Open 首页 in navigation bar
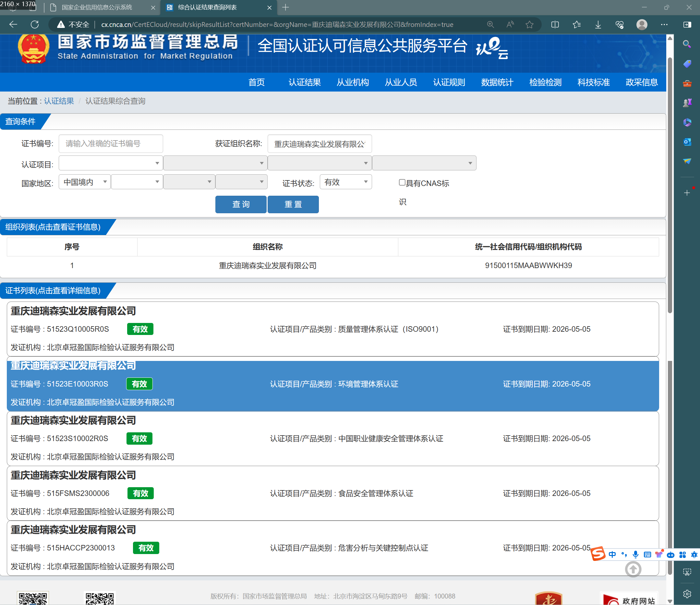700x605 pixels. tap(257, 82)
